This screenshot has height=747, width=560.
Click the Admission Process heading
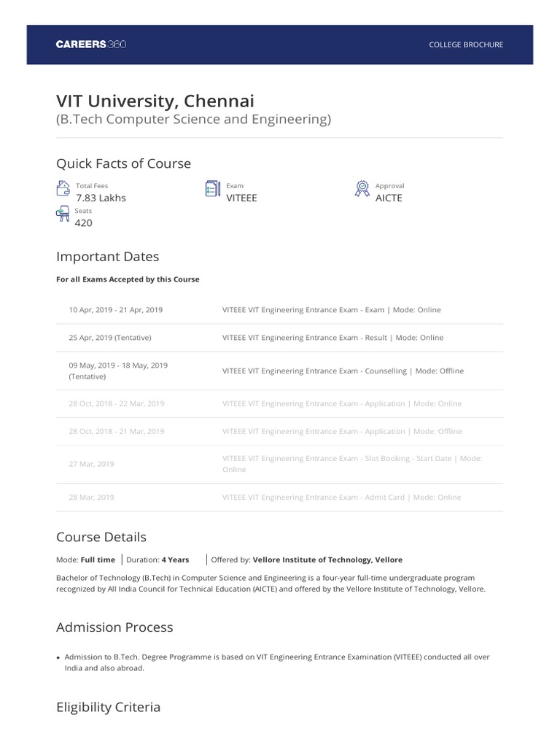point(114,627)
